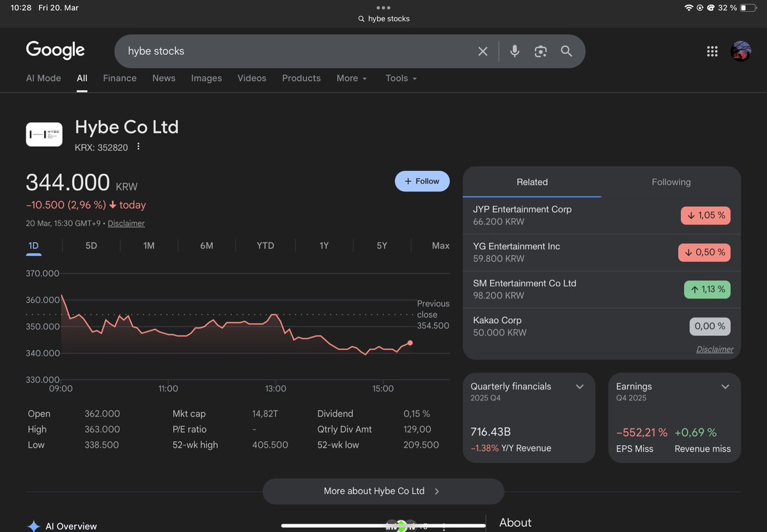This screenshot has width=767, height=532.
Task: Open Kakao Corp stock
Action: (x=601, y=326)
